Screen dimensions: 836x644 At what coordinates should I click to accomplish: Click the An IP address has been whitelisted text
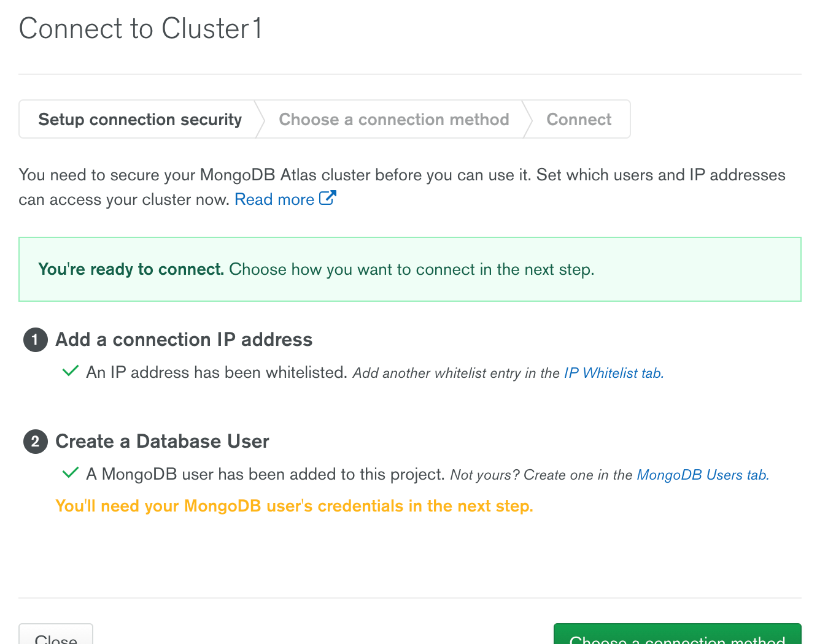pos(216,372)
